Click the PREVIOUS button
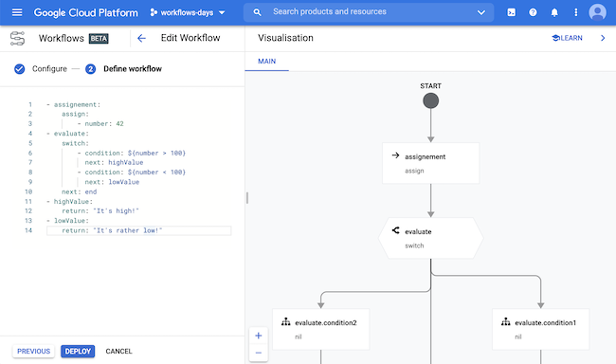 click(x=34, y=352)
